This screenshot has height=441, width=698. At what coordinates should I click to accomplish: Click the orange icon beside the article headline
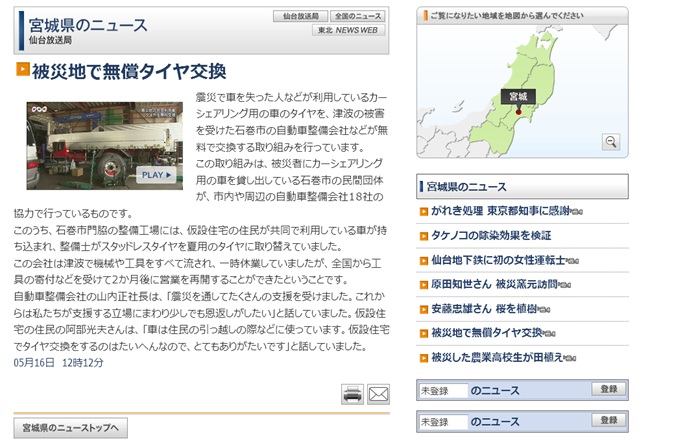22,69
